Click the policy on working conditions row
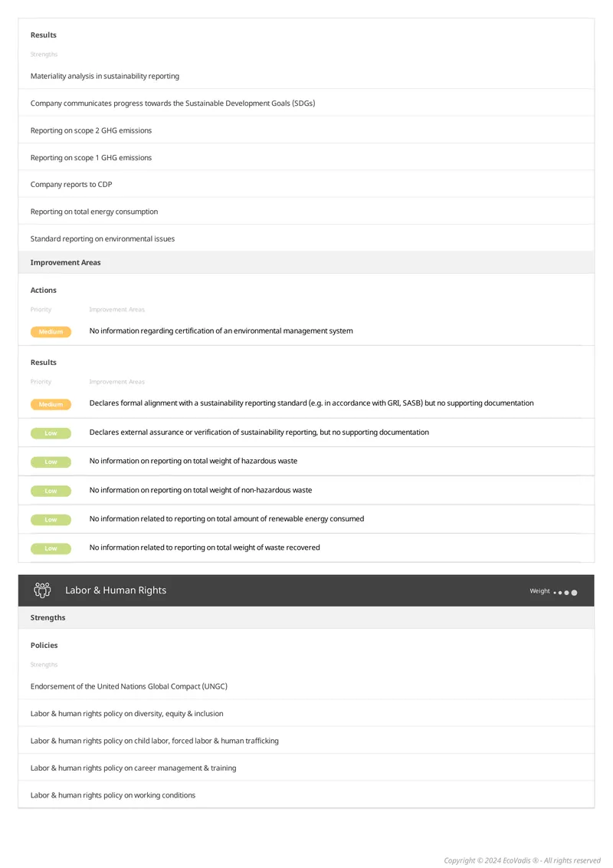 (306, 794)
